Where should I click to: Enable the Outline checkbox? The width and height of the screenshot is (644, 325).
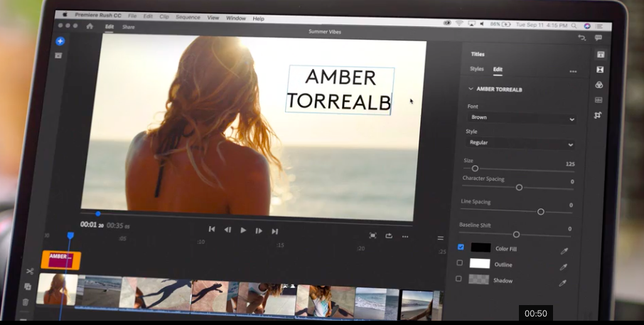tap(459, 263)
